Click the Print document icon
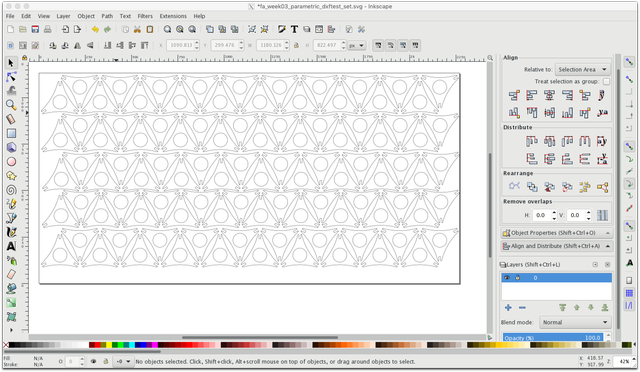Viewport: 640px width, 372px height. coord(47,29)
